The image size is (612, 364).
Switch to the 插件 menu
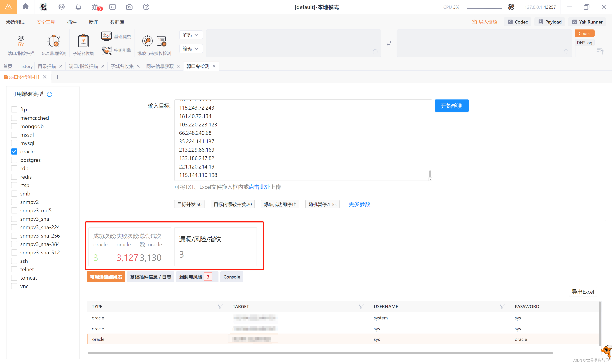[x=72, y=22]
